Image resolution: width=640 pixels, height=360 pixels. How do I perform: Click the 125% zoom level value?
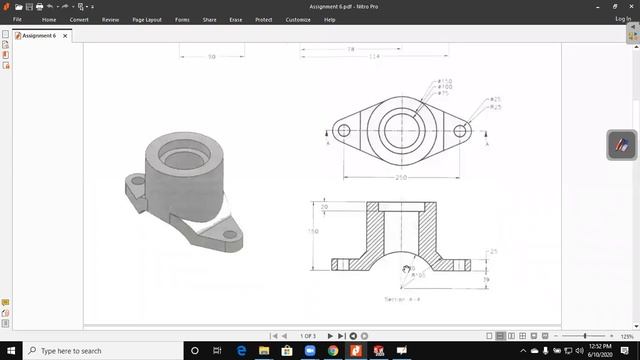pyautogui.click(x=627, y=336)
